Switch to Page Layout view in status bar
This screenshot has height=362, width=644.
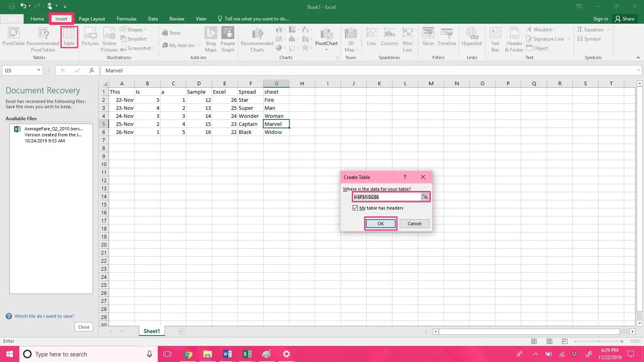click(x=549, y=341)
